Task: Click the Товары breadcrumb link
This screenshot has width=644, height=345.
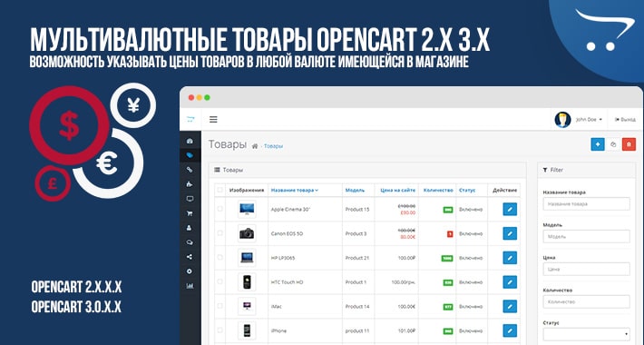Action: pyautogui.click(x=273, y=146)
